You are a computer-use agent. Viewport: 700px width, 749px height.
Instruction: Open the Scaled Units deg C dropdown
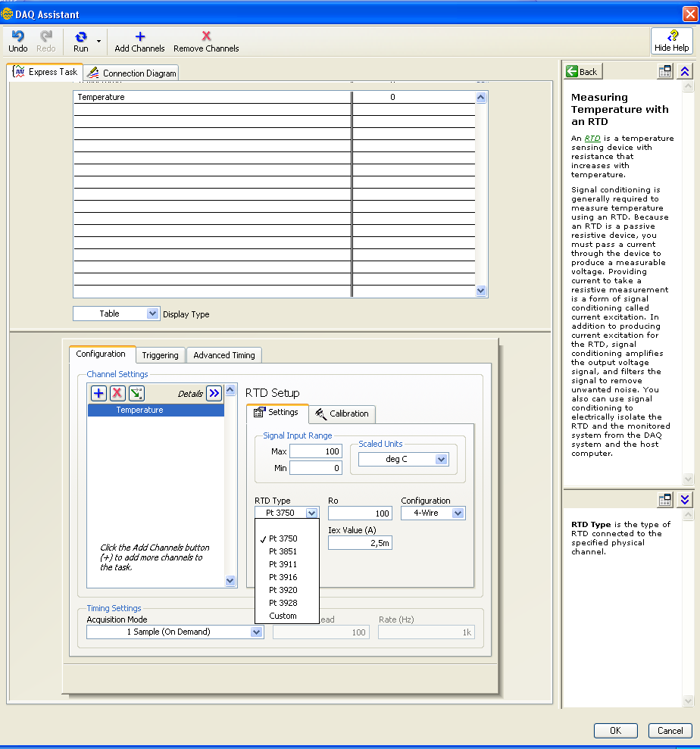(x=442, y=459)
